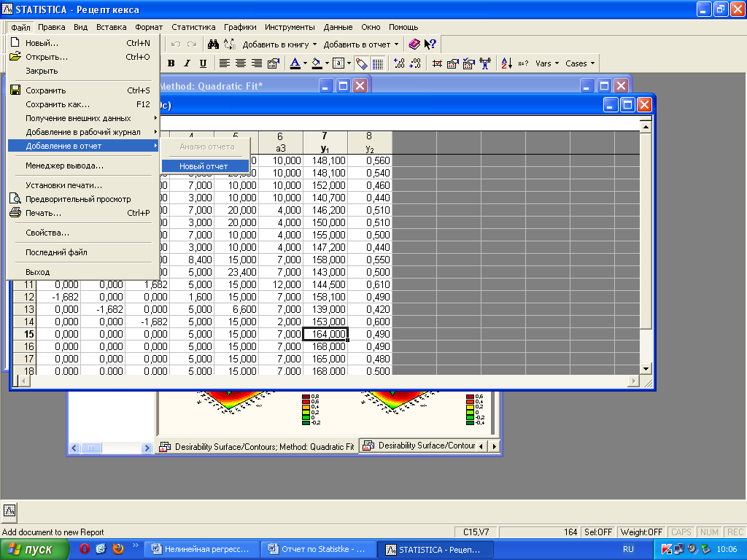The width and height of the screenshot is (747, 560).
Task: Click the show grid lines icon
Action: 377,63
